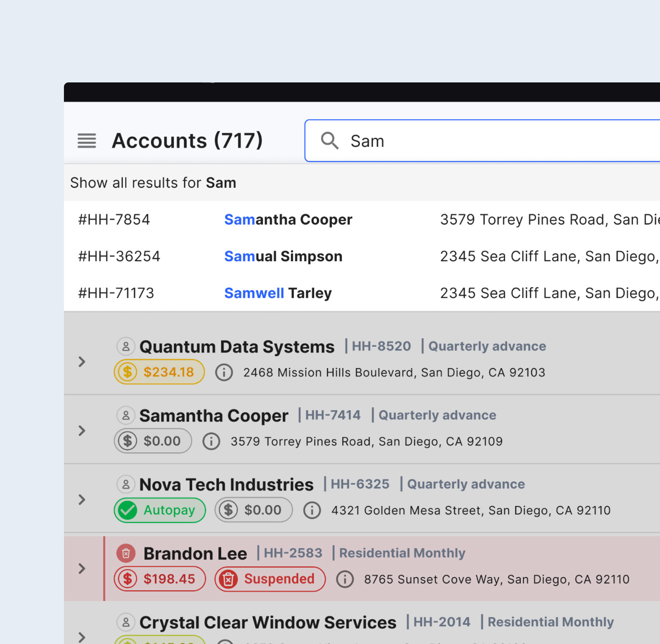Click info icon beside 2468 Mission Hills address
660x644 pixels.
pos(224,372)
